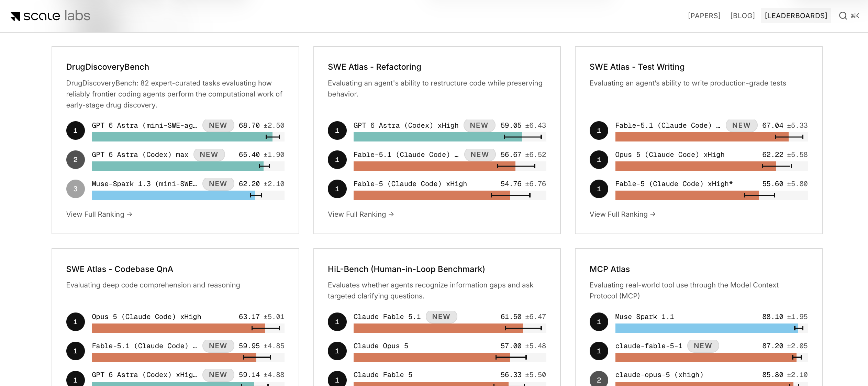The height and width of the screenshot is (386, 868).
Task: View full ranking for SWE Atlas Test Writing
Action: coord(622,214)
